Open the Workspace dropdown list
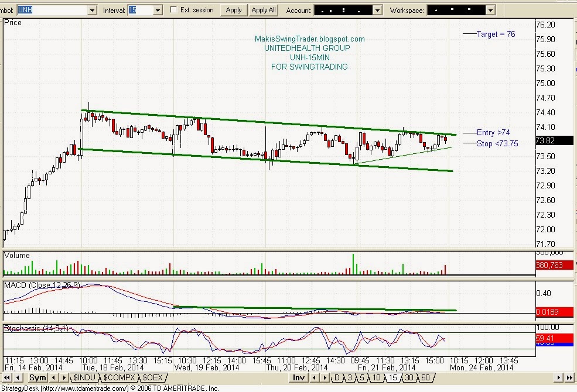577x392 pixels. [490, 11]
